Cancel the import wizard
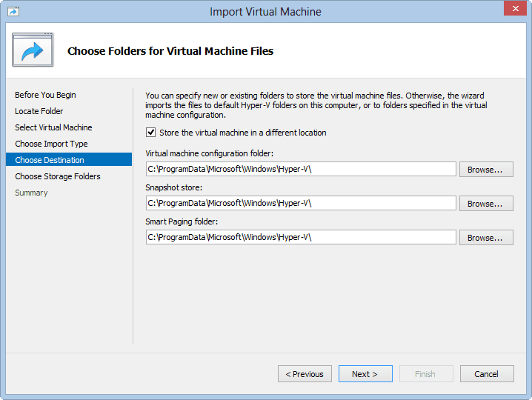 click(487, 374)
